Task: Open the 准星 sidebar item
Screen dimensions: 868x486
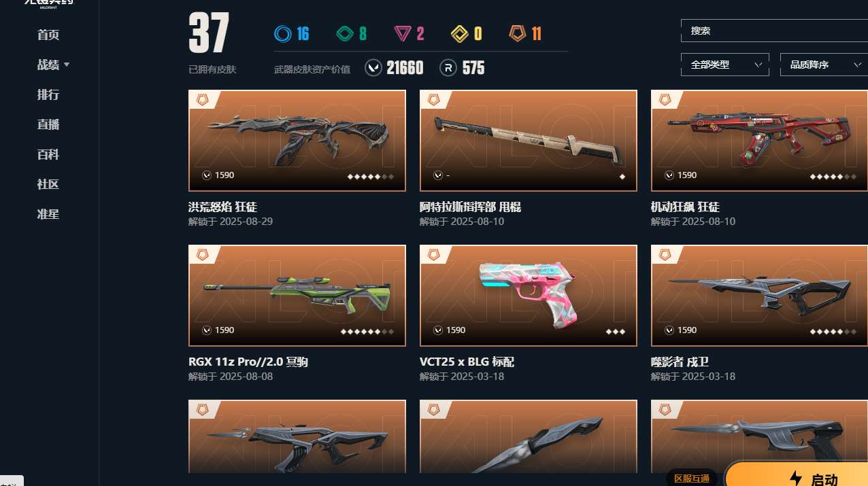Action: tap(48, 214)
